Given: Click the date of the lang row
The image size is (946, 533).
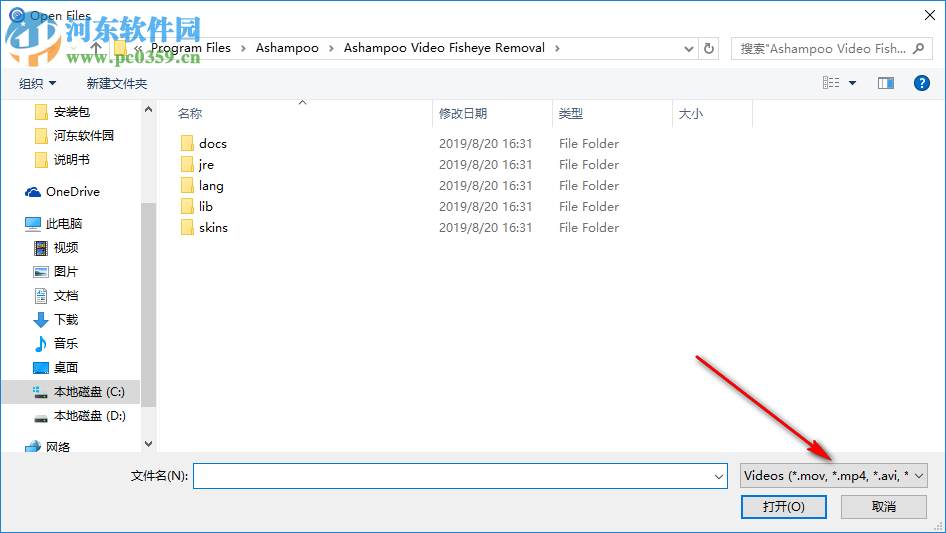Looking at the screenshot, I should (x=485, y=186).
